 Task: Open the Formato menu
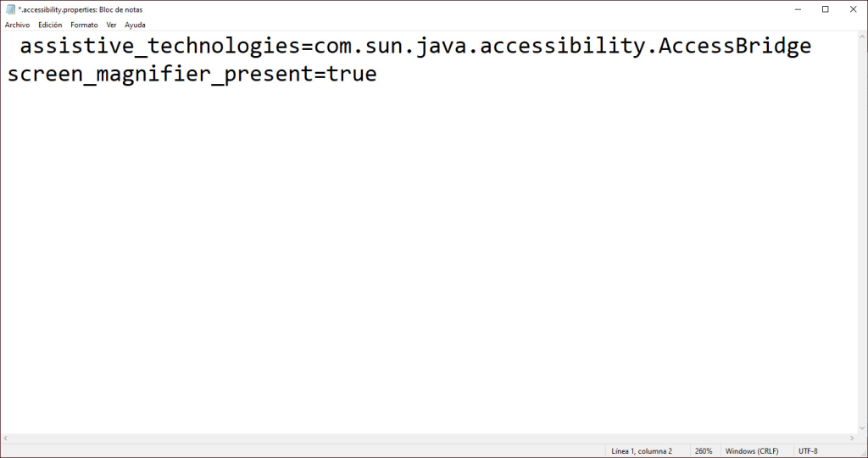[84, 25]
